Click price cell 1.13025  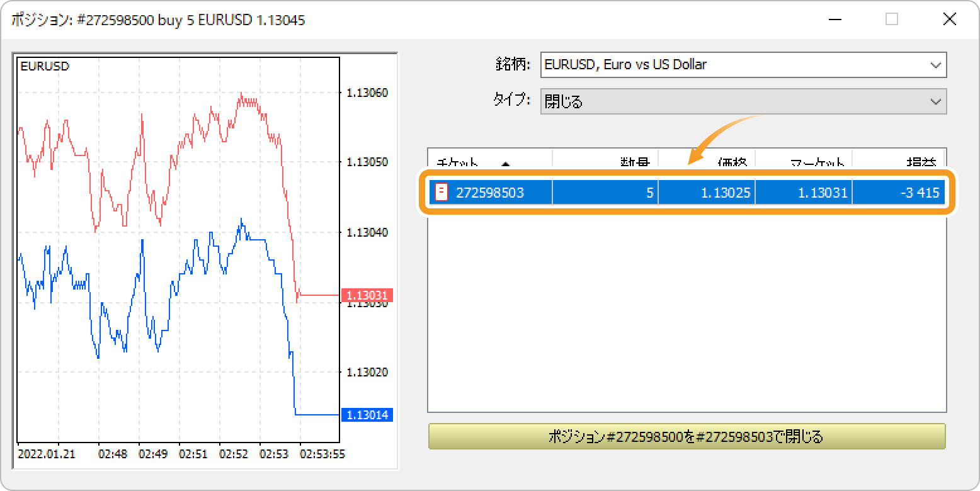707,193
